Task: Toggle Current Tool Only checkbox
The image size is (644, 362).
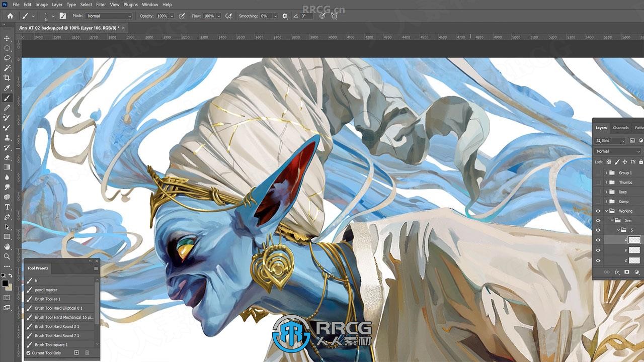Action: coord(28,353)
